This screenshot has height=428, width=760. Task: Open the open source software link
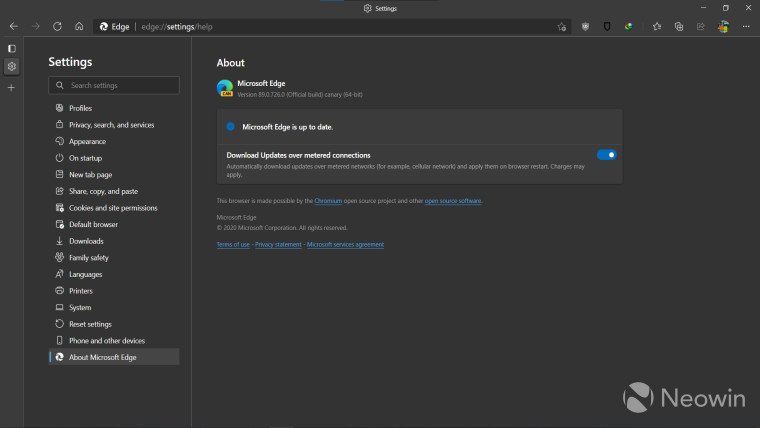[453, 201]
